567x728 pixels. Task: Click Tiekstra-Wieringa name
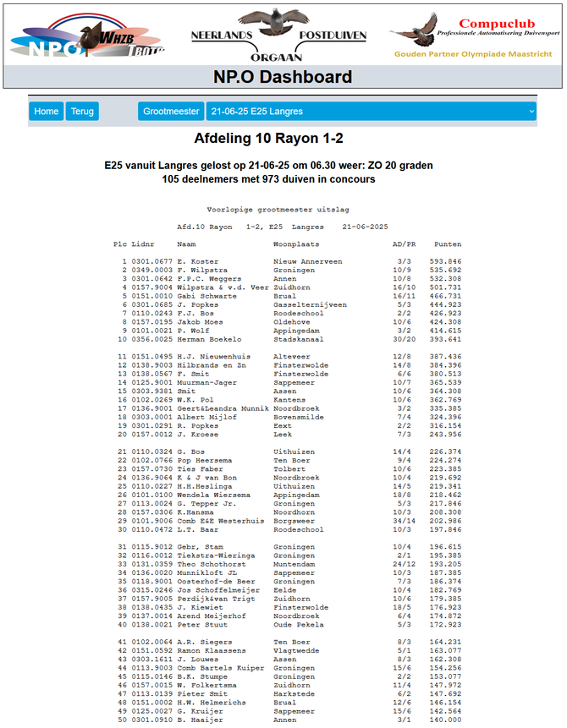tap(216, 556)
